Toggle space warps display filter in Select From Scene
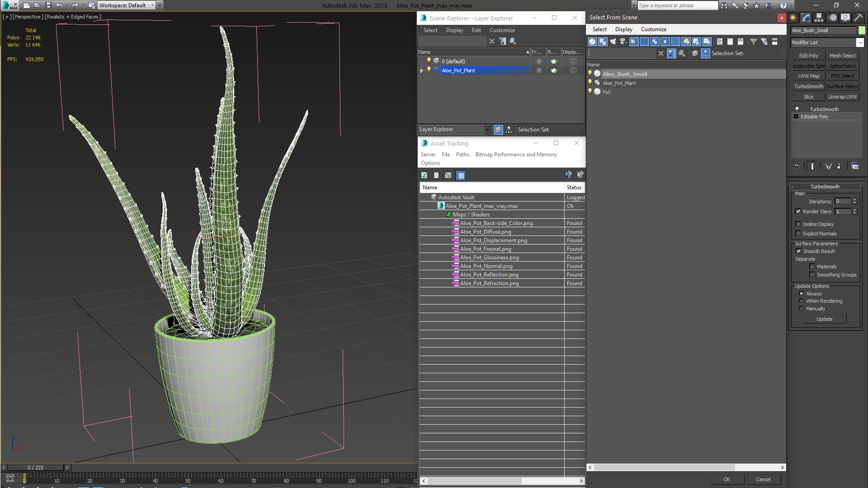The height and width of the screenshot is (488, 868). click(644, 42)
